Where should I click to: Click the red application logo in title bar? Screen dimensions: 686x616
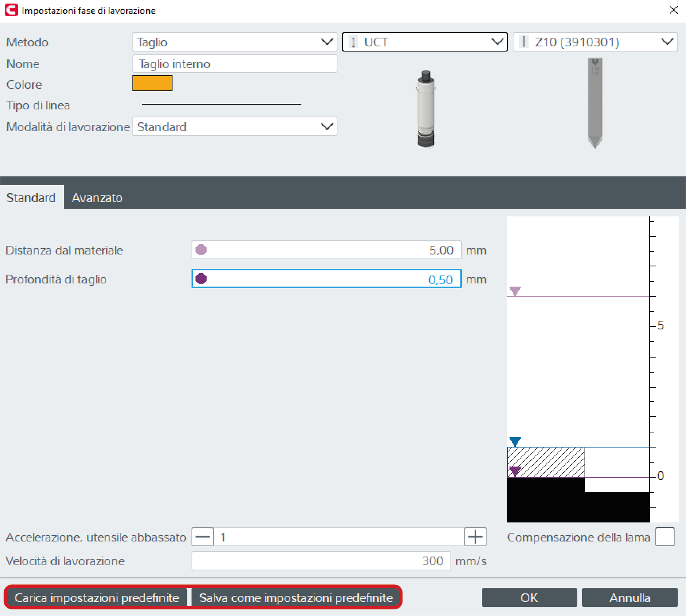11,10
